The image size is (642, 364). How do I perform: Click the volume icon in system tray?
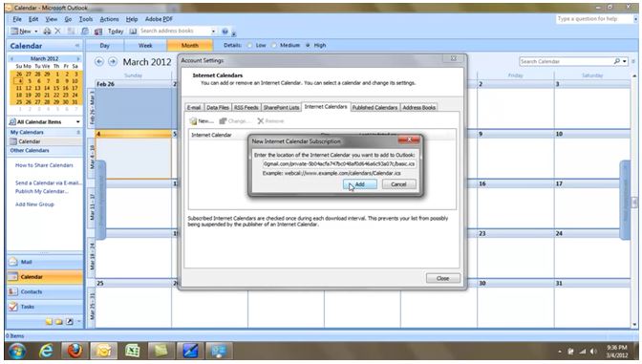593,352
